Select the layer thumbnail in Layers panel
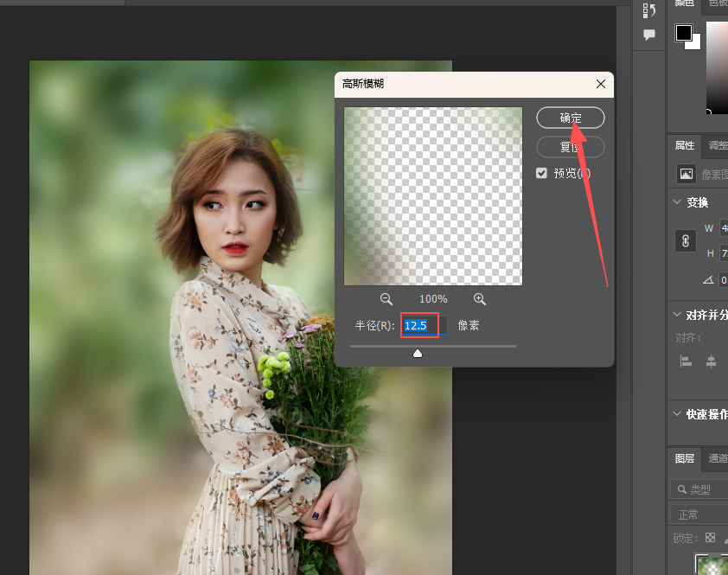The height and width of the screenshot is (575, 728). 711,565
